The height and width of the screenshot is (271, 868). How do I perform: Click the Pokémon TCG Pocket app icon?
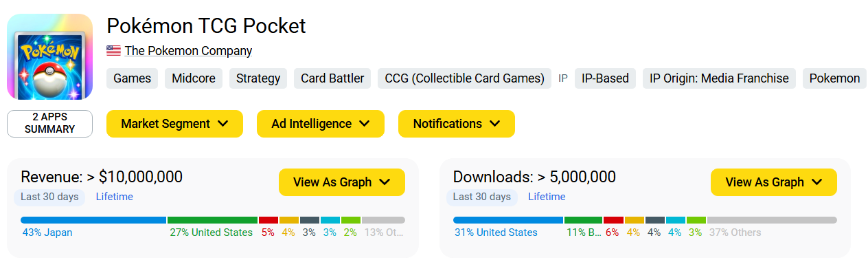(x=49, y=57)
